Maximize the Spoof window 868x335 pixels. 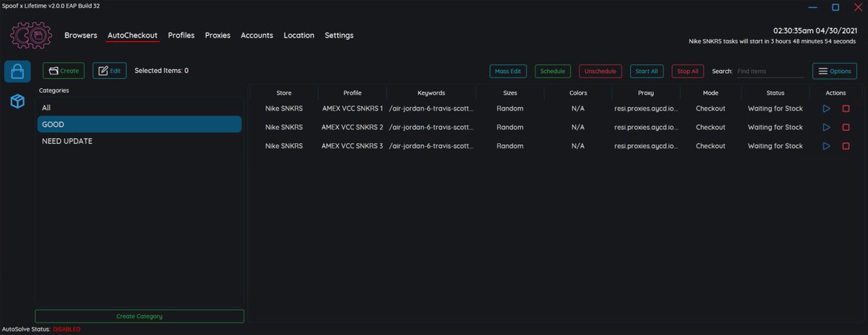pyautogui.click(x=835, y=7)
